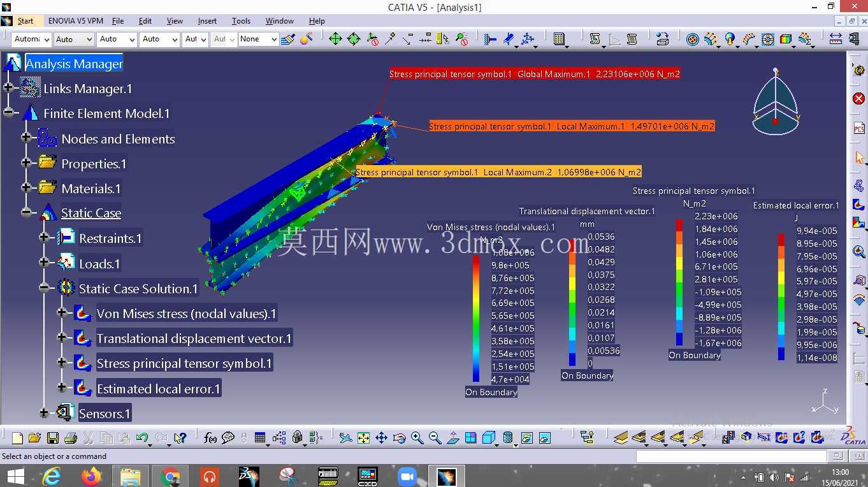868x487 pixels.
Task: Open the Start menu in menu bar
Action: point(25,21)
